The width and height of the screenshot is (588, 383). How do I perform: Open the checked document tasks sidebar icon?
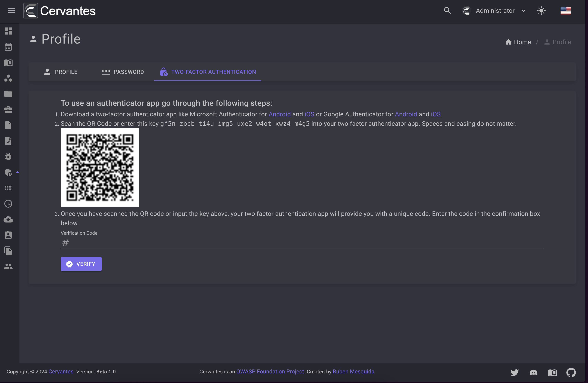click(8, 141)
